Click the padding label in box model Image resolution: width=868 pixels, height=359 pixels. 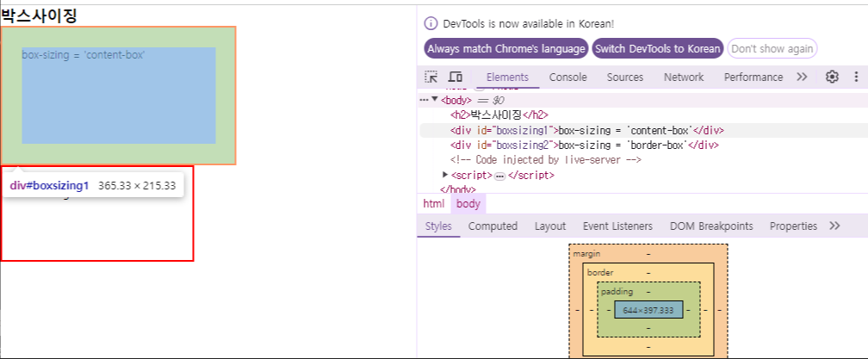pos(617,292)
